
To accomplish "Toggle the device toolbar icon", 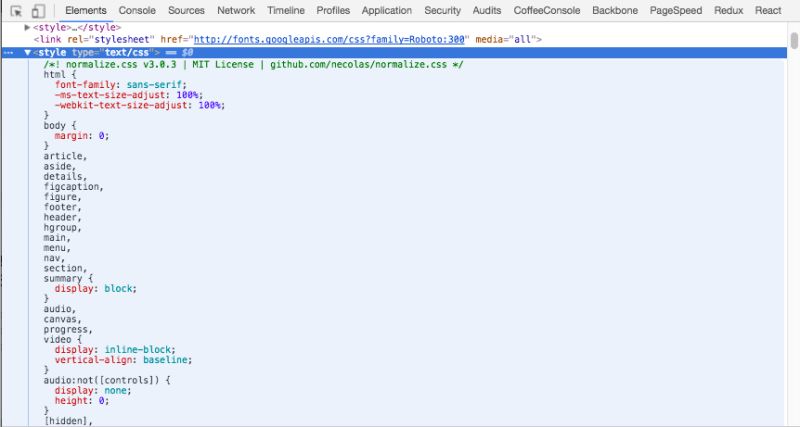I will pyautogui.click(x=38, y=11).
